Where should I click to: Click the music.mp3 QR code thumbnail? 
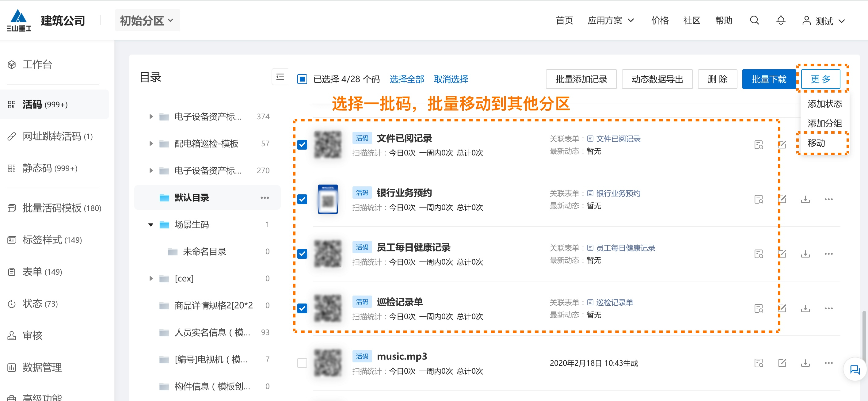coord(328,363)
